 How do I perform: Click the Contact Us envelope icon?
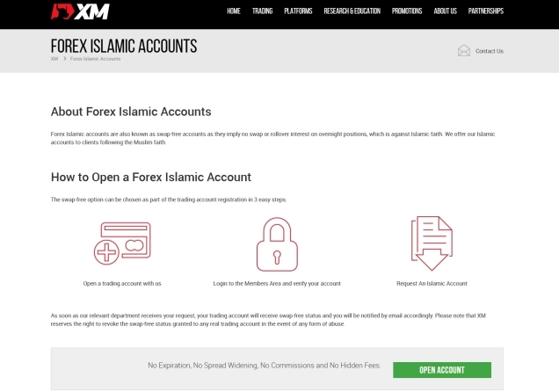point(464,51)
